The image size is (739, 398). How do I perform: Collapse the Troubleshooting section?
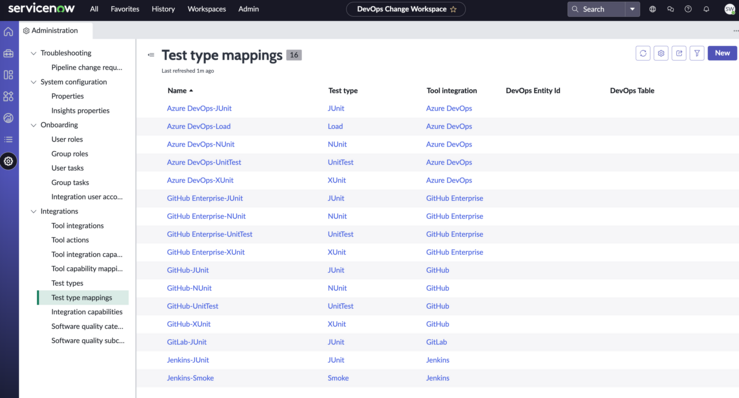[33, 53]
